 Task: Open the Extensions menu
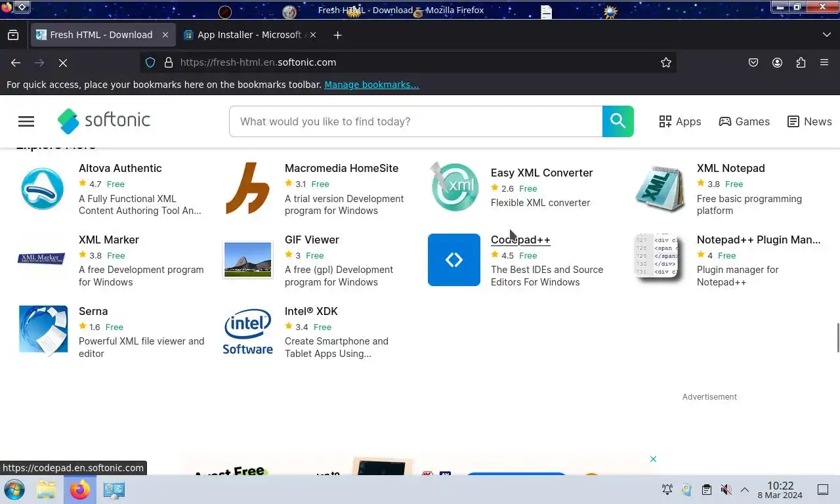click(x=801, y=62)
